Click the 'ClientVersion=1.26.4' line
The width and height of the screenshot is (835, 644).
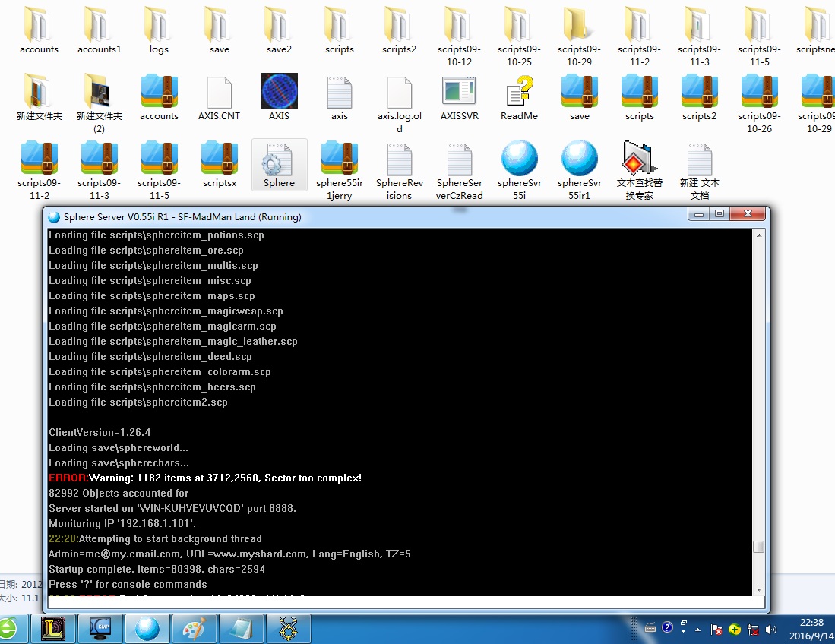[x=100, y=432]
